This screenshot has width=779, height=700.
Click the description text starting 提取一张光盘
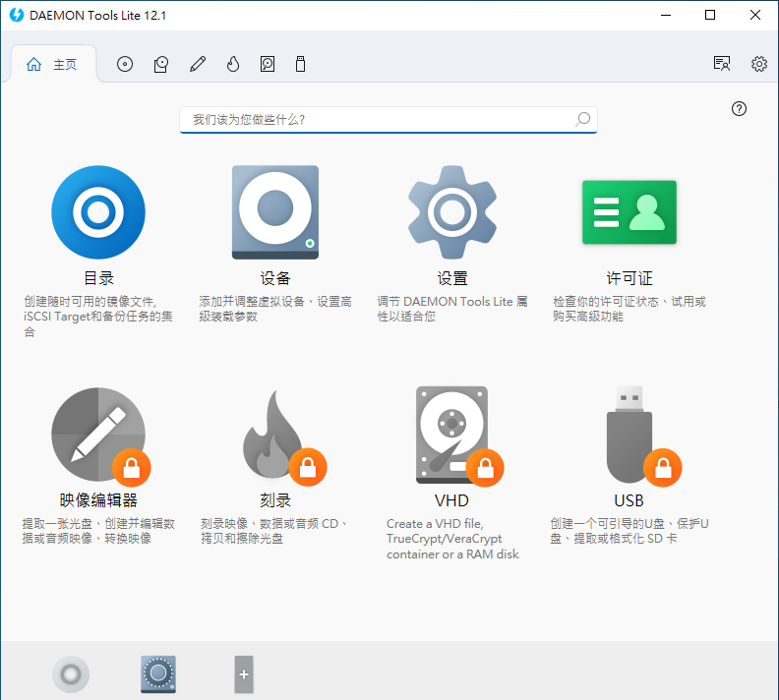[x=98, y=531]
